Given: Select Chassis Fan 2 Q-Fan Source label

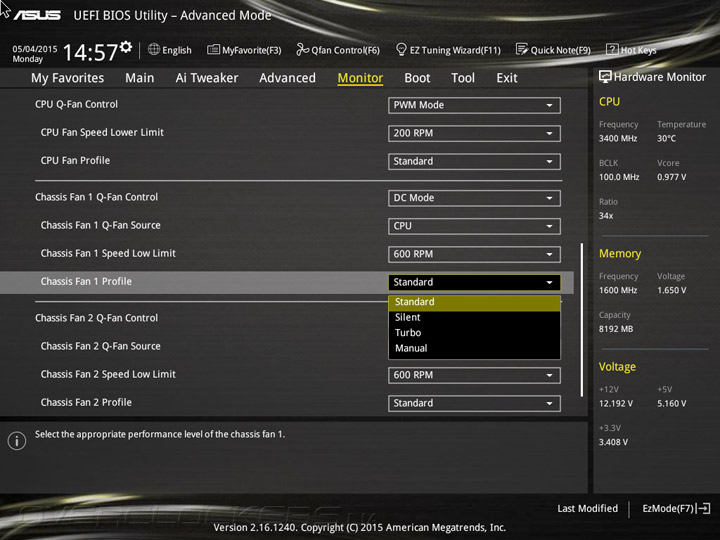Looking at the screenshot, I should [x=101, y=346].
